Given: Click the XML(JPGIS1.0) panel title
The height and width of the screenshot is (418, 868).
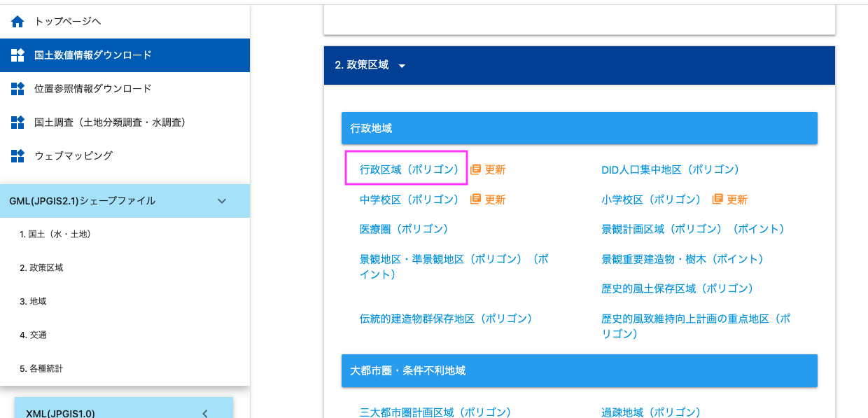Looking at the screenshot, I should pyautogui.click(x=60, y=413).
